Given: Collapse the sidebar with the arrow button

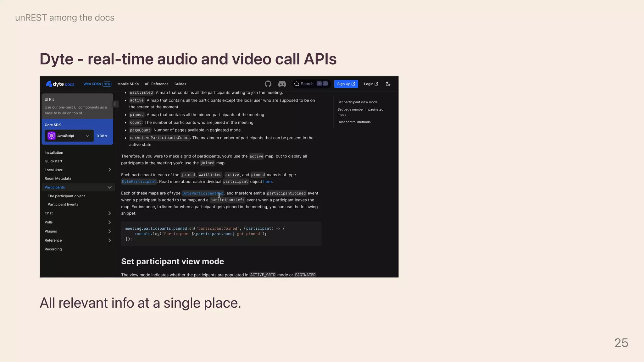Looking at the screenshot, I should pos(115,104).
